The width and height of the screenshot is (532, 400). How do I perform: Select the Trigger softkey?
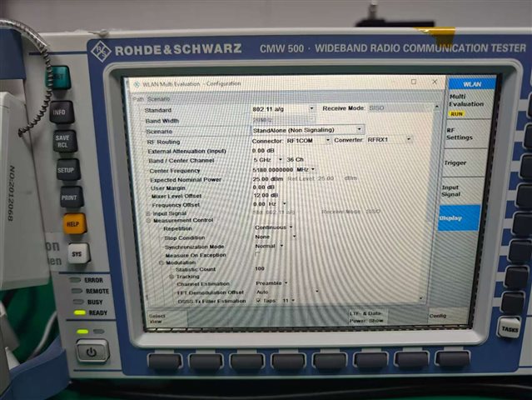coord(462,163)
